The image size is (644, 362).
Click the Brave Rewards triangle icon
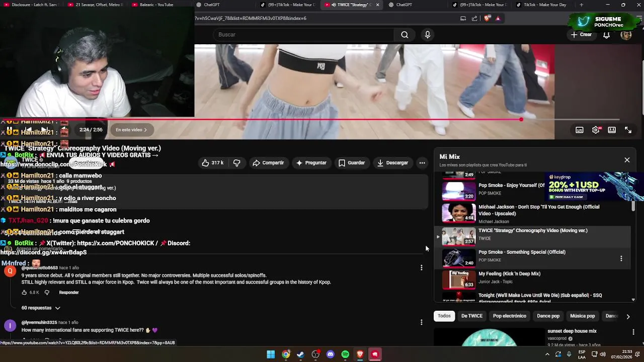498,18
